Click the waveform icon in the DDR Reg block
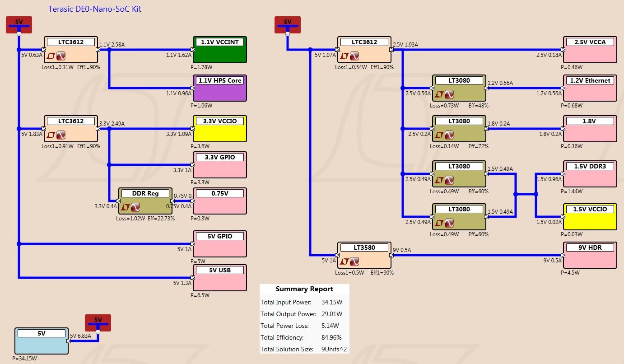The image size is (624, 364). coord(135,207)
